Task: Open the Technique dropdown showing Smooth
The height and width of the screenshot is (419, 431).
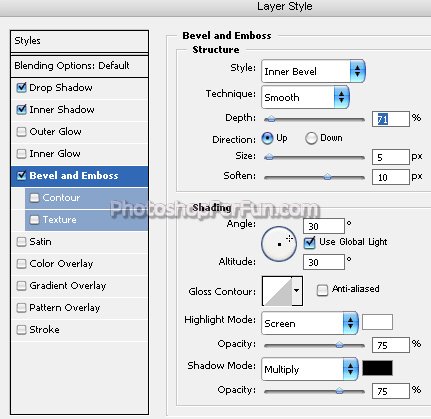Action: 305,97
